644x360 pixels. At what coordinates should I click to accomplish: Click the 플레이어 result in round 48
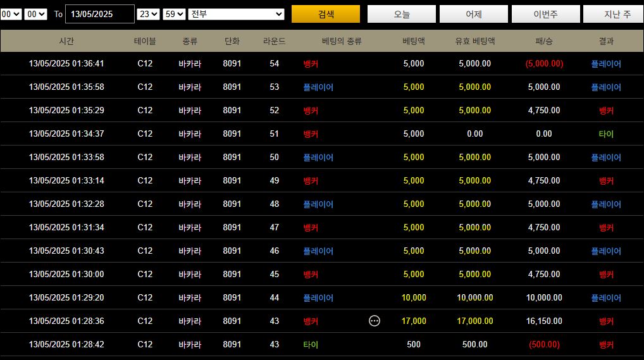[606, 204]
